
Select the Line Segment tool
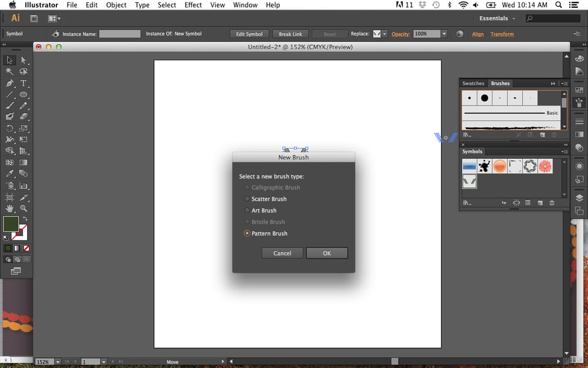pyautogui.click(x=9, y=94)
